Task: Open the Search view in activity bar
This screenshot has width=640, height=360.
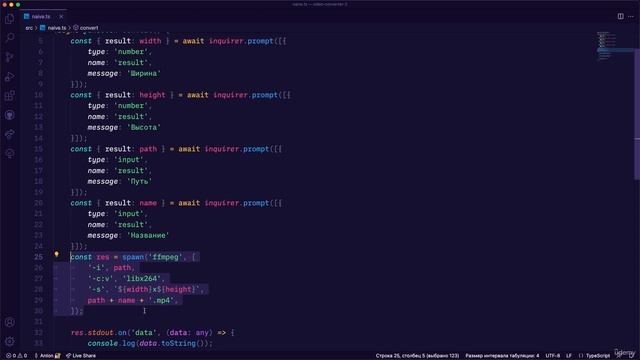Action: [x=9, y=38]
